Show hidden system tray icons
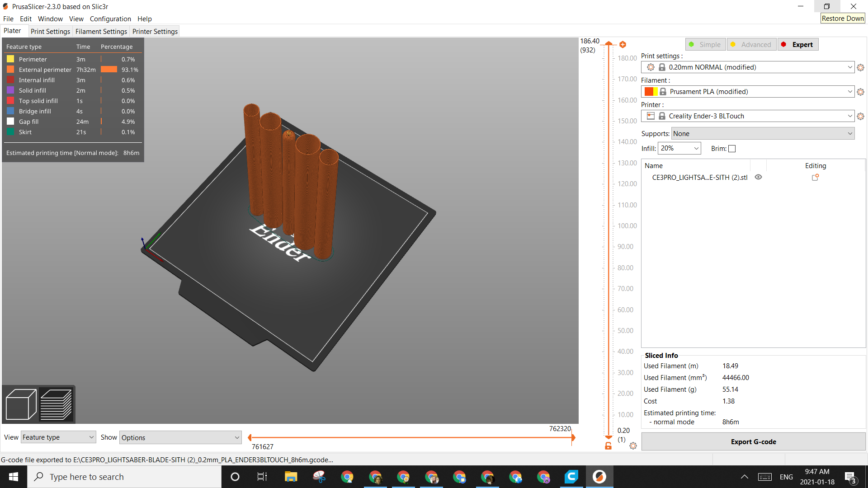The image size is (868, 488). pos(745,477)
